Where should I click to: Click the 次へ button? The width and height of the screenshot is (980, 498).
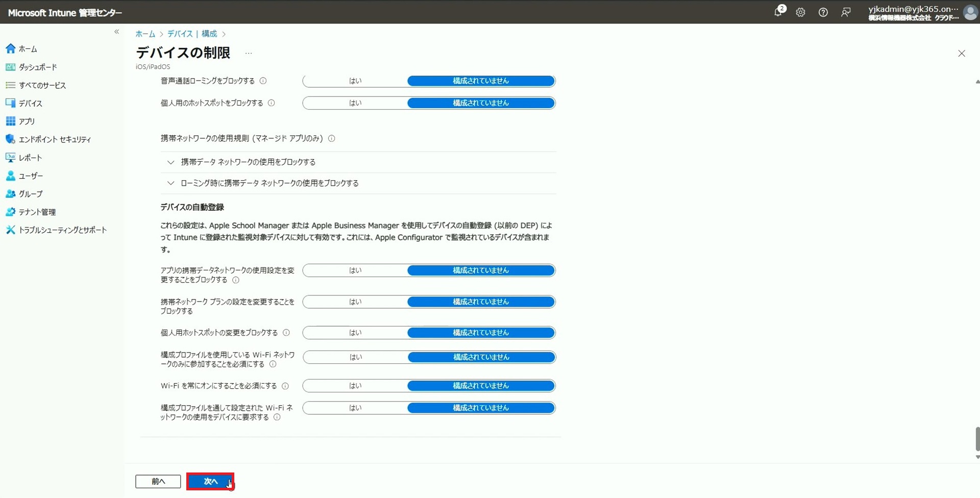[210, 481]
